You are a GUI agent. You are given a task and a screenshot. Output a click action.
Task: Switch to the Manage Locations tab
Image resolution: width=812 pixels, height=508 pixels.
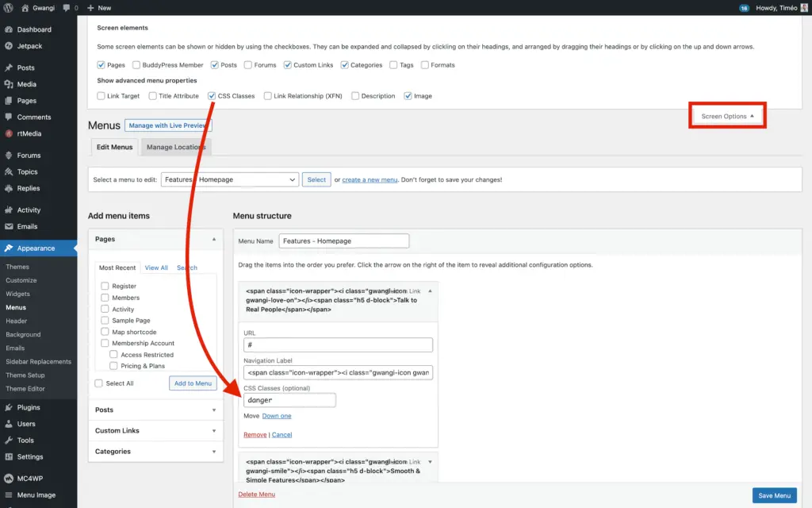176,147
